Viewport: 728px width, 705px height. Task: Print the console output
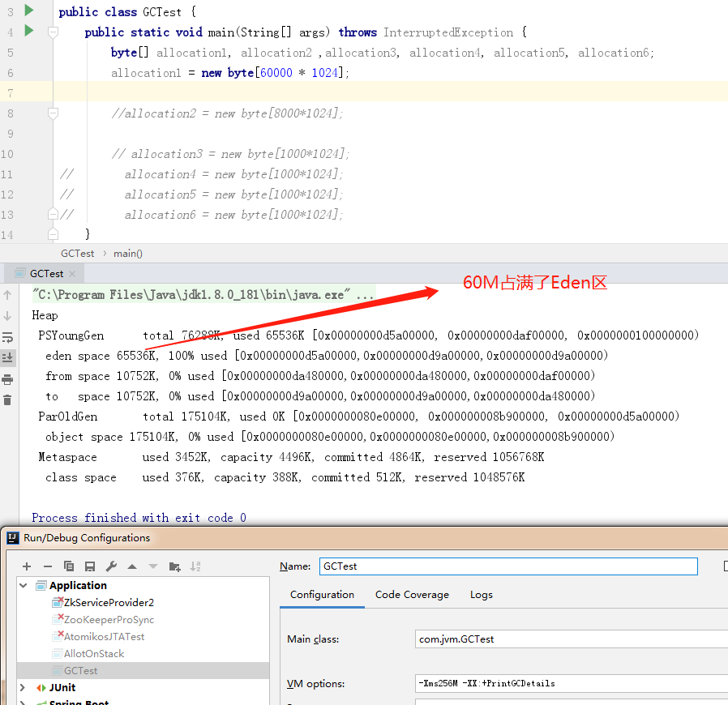tap(7, 379)
